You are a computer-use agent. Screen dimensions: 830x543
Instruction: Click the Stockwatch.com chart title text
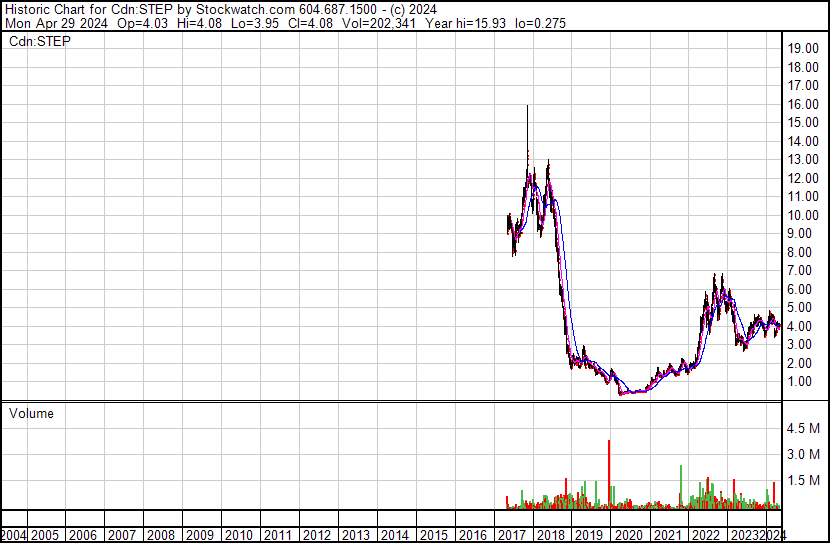(x=192, y=8)
